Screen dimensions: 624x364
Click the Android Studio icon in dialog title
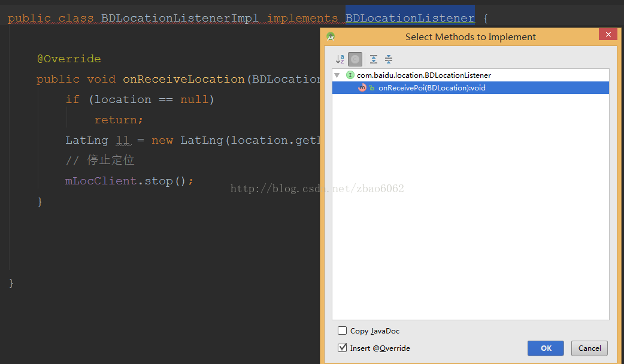pyautogui.click(x=331, y=37)
